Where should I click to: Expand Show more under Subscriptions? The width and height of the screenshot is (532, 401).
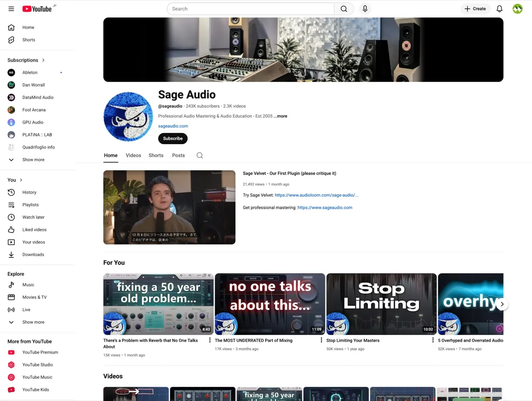point(33,159)
